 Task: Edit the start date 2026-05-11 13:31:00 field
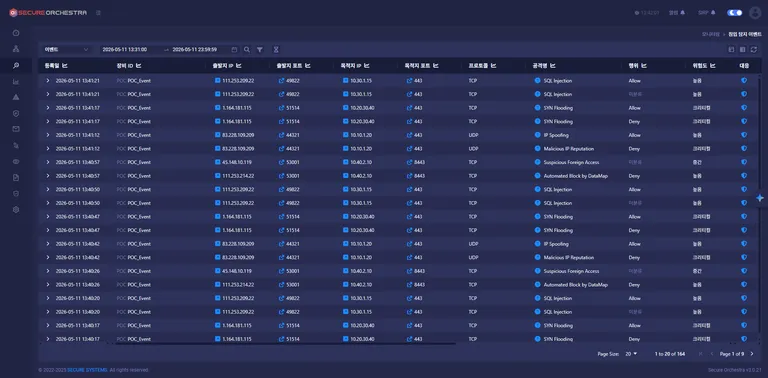point(125,49)
